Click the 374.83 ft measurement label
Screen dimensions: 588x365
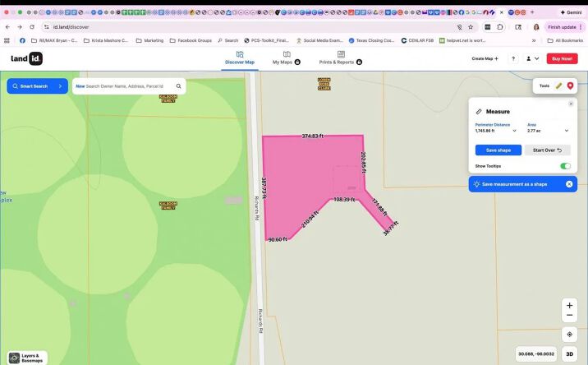313,136
